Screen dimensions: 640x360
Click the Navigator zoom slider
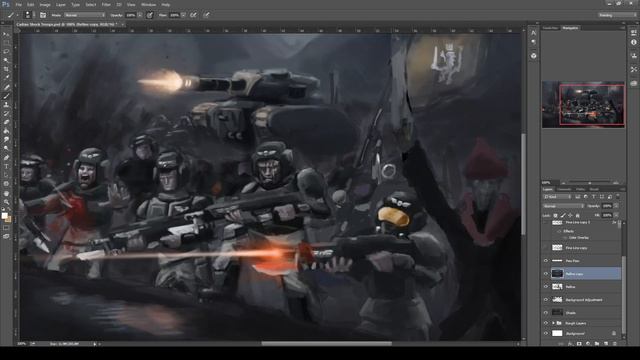[x=590, y=183]
